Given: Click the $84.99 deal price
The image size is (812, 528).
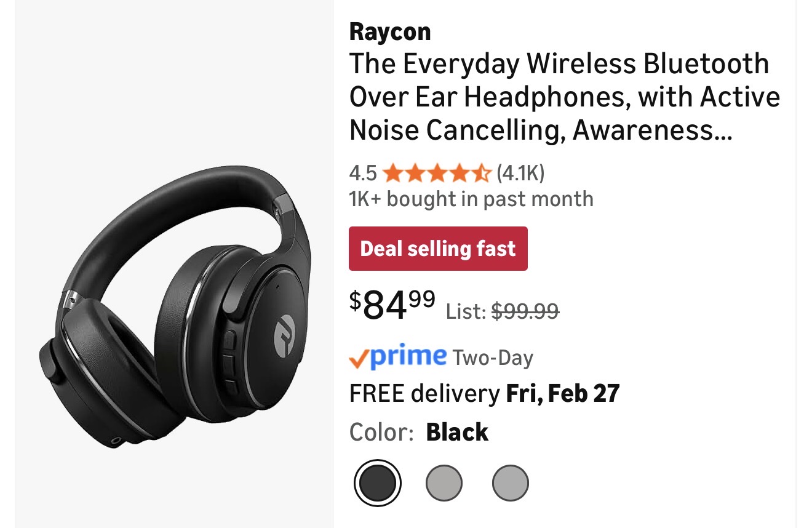Looking at the screenshot, I should [393, 304].
